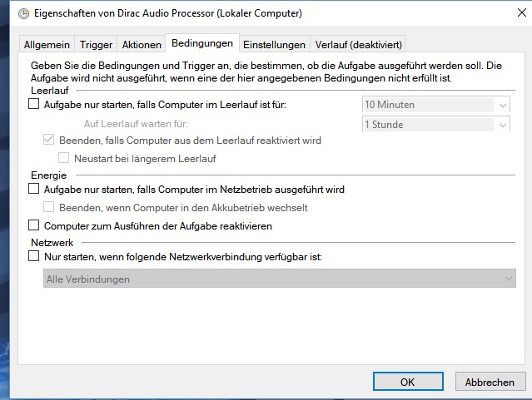Tick 'Beenden, wenn Computer in den Akkubetrieb wechselt'

[x=49, y=207]
